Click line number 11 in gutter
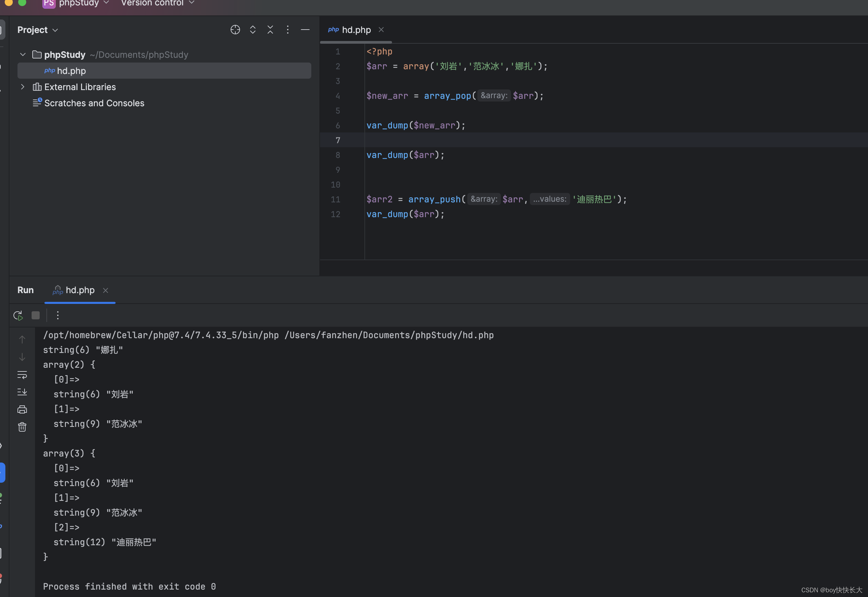 click(x=336, y=199)
